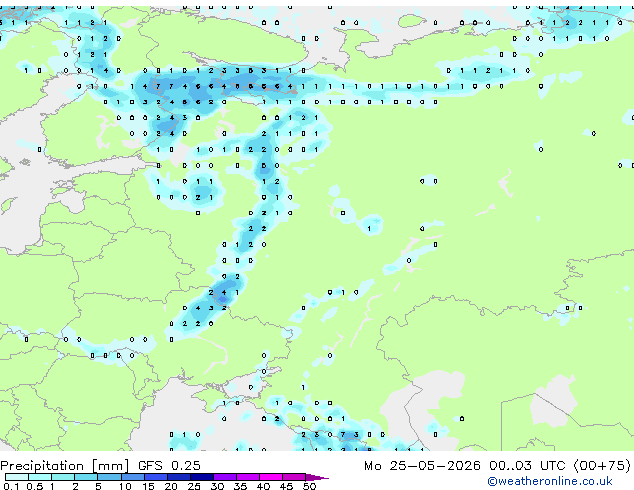Select the 2–5 mm legend color box
The image size is (634, 490).
86,477
